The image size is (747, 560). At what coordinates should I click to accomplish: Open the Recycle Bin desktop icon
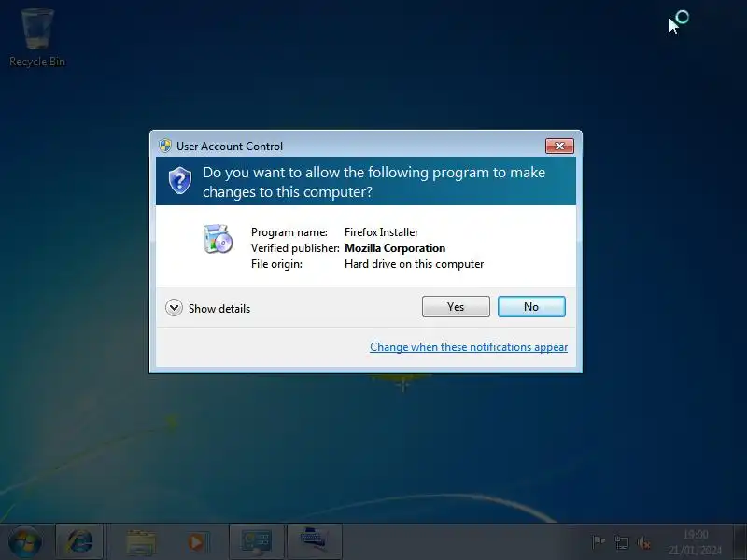pos(37,38)
